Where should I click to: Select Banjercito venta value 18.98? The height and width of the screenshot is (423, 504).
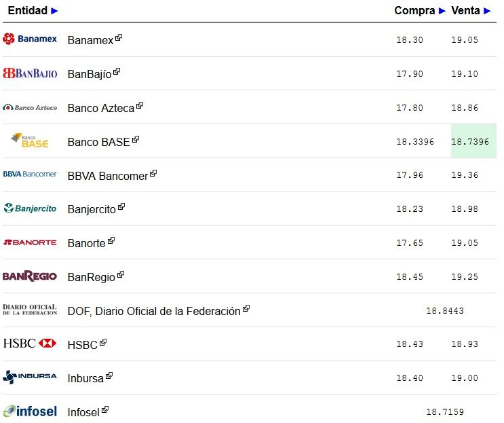(x=465, y=208)
